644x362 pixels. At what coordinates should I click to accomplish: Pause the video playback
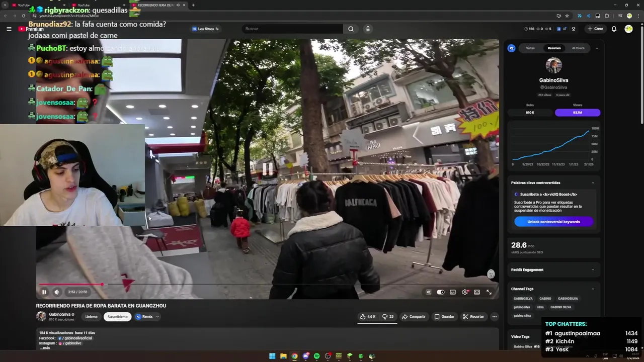(44, 292)
